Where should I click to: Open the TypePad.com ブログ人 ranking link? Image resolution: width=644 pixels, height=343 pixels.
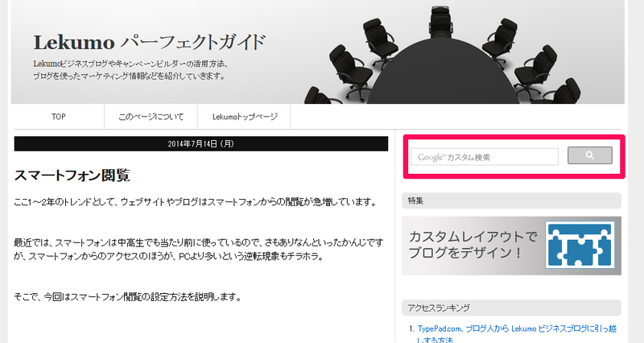[x=517, y=334]
